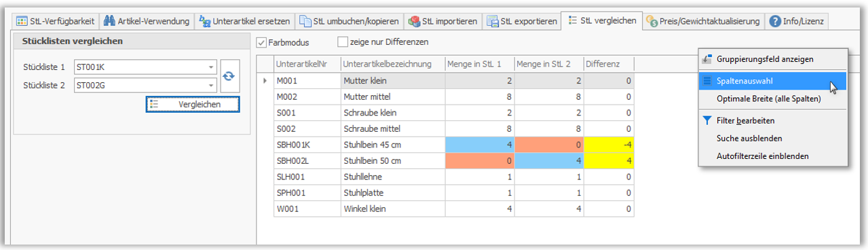The image size is (868, 250).
Task: Click the StL-Verfügbarkeit tab icon
Action: click(x=22, y=21)
